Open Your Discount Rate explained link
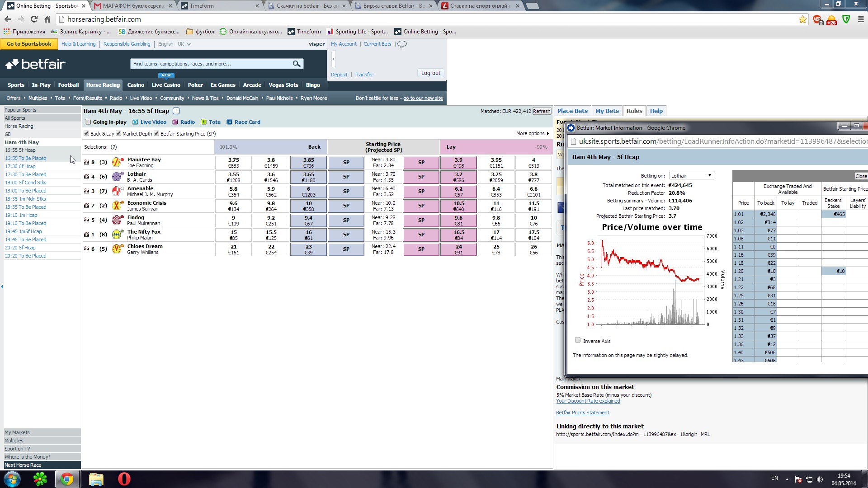 [x=588, y=401]
